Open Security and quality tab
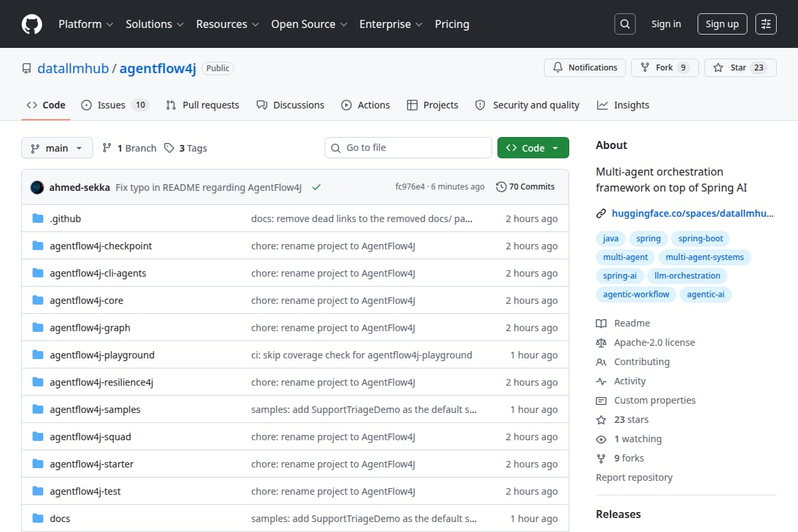This screenshot has height=532, width=798. [527, 105]
